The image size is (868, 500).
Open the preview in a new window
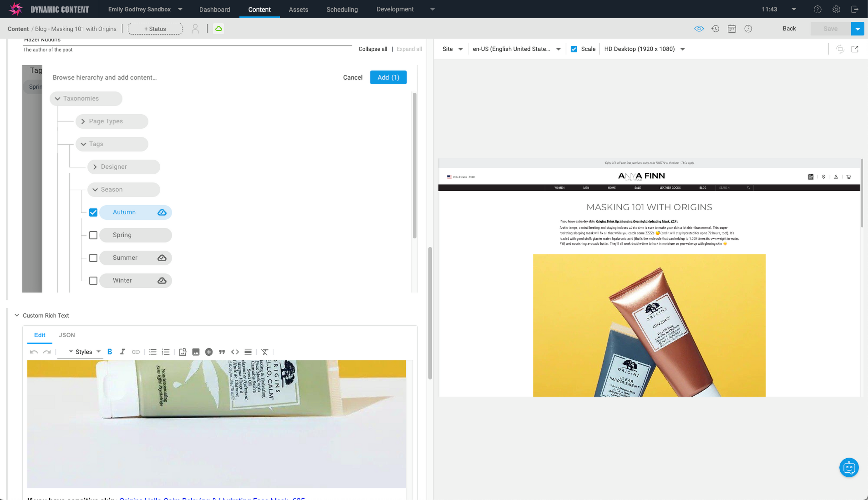pos(855,49)
